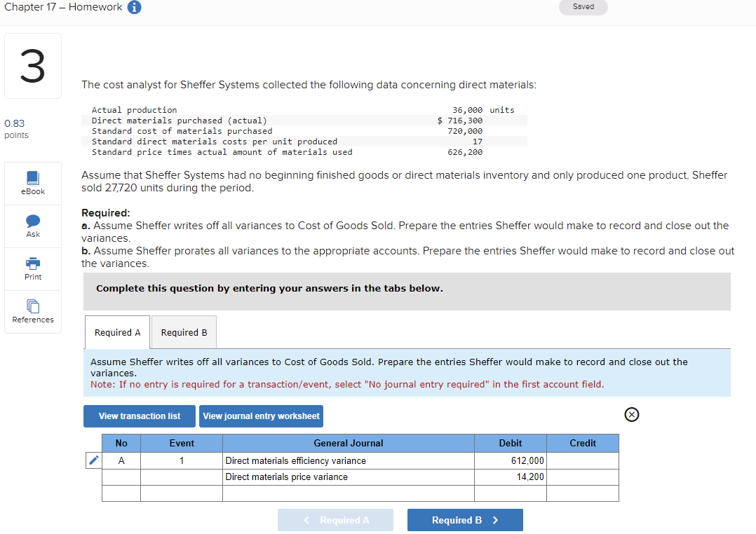Open the View transaction list

(x=139, y=416)
